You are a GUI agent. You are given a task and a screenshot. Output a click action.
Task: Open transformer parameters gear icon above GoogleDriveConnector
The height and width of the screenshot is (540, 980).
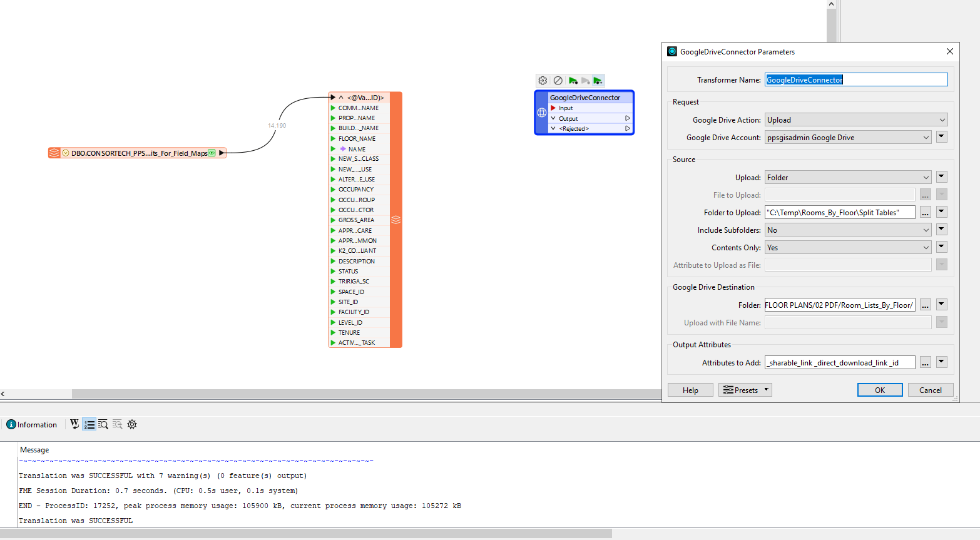coord(543,81)
